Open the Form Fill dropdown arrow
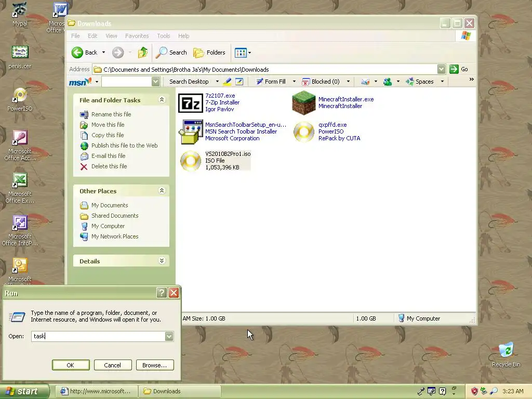 coord(294,82)
